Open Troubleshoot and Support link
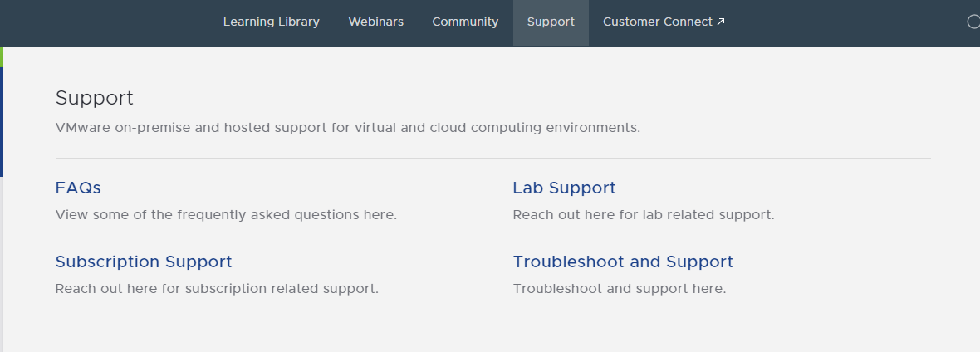The height and width of the screenshot is (352, 980). click(x=623, y=262)
